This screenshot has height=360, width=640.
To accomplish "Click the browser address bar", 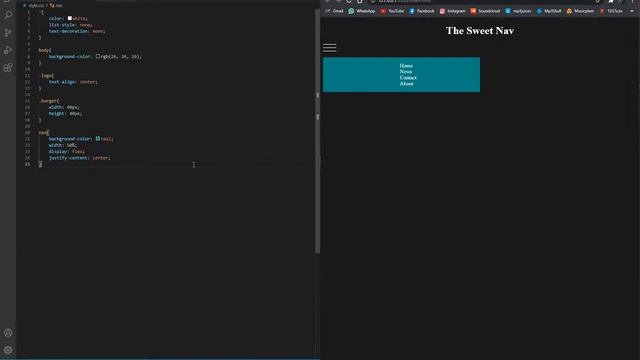I will 482,1.
